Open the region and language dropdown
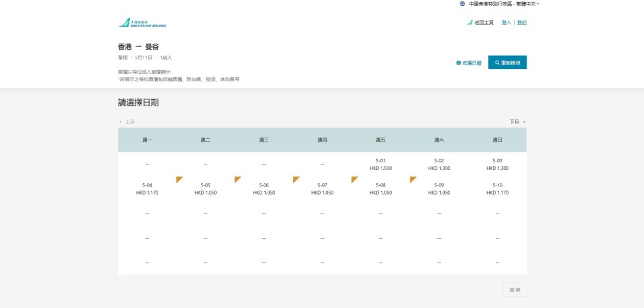Screen dimensions: 644x308 pos(503,4)
